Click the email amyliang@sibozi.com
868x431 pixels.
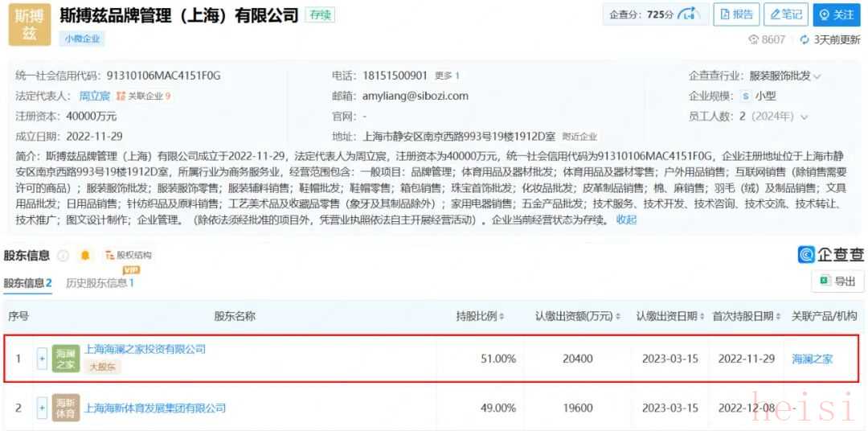click(416, 96)
